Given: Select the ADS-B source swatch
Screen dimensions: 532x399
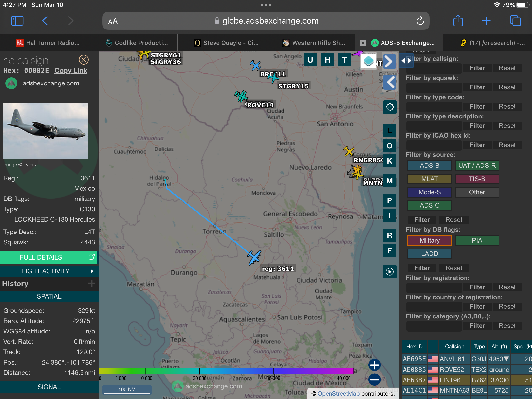Looking at the screenshot, I should coord(430,166).
